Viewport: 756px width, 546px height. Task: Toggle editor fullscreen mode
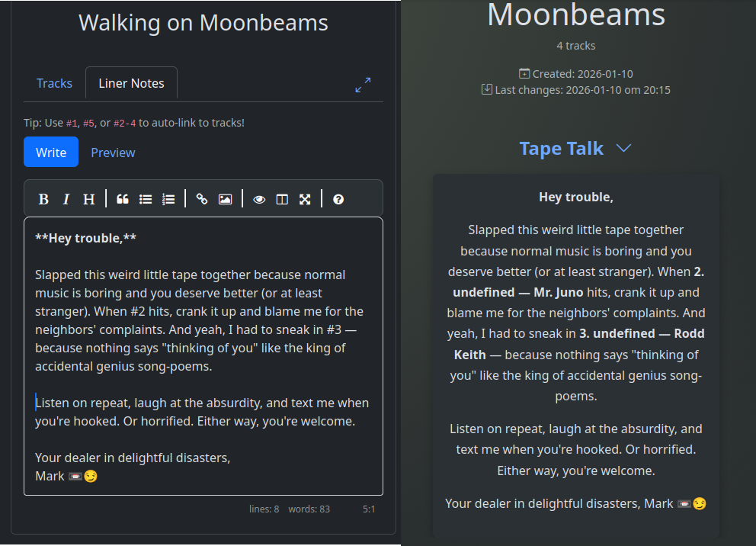tap(305, 199)
